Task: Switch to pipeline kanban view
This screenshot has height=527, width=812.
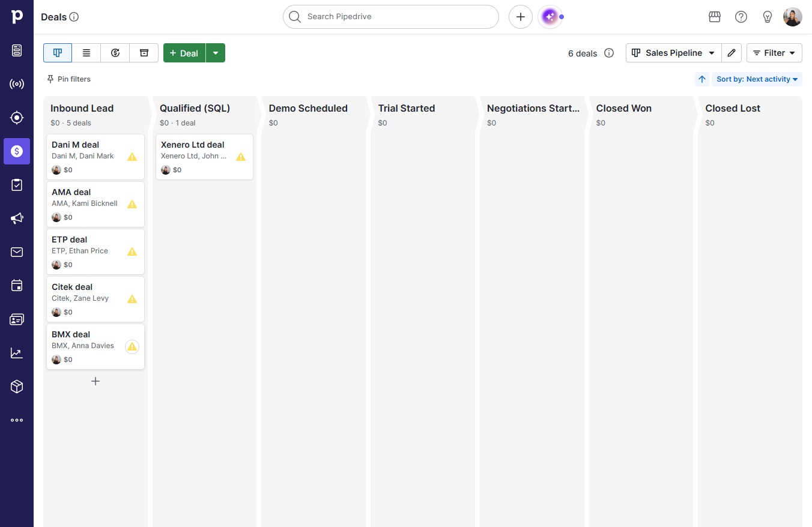Action: (x=58, y=53)
